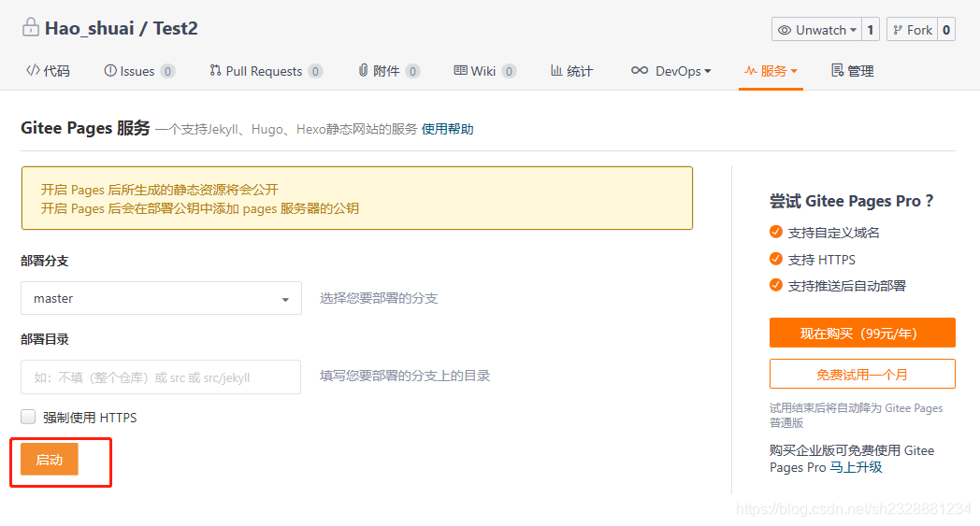Screen dimensions: 980x526
Task: Click the 部署目录 label
Action: point(44,339)
